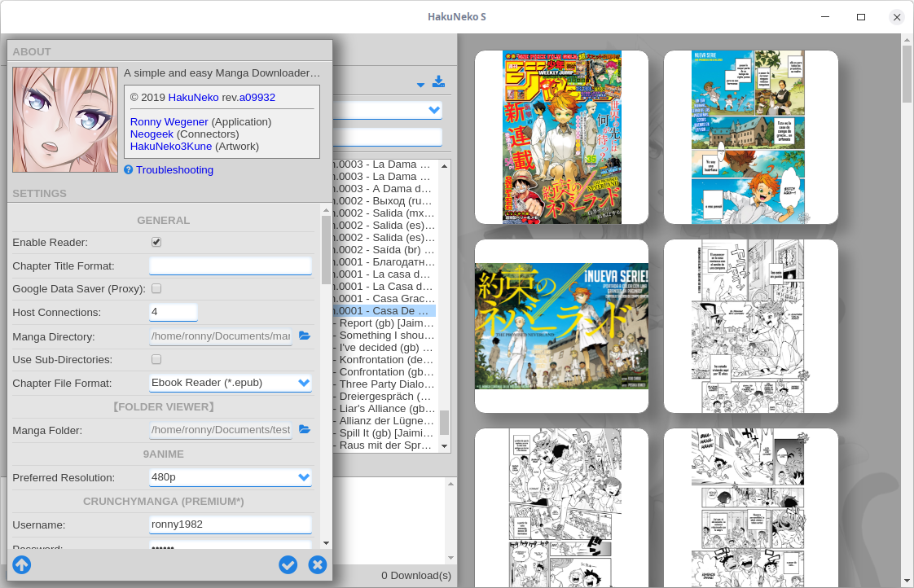This screenshot has width=914, height=588.
Task: Open the Preferred Resolution 480p dropdown
Action: pos(231,477)
